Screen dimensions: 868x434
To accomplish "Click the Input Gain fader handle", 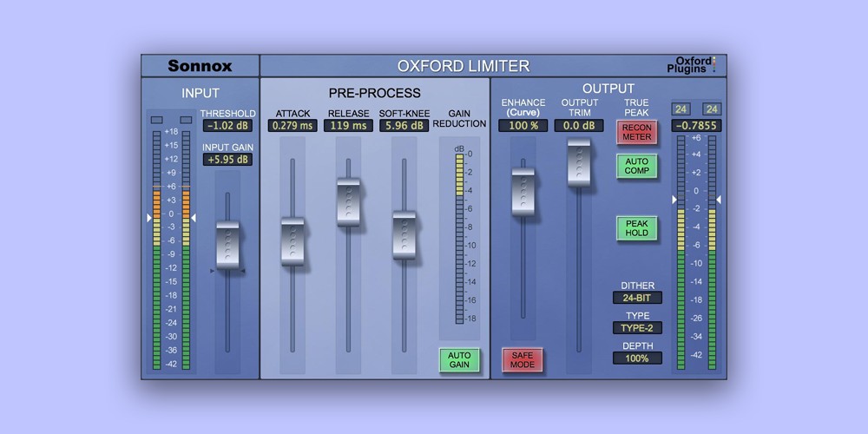I will [x=227, y=245].
